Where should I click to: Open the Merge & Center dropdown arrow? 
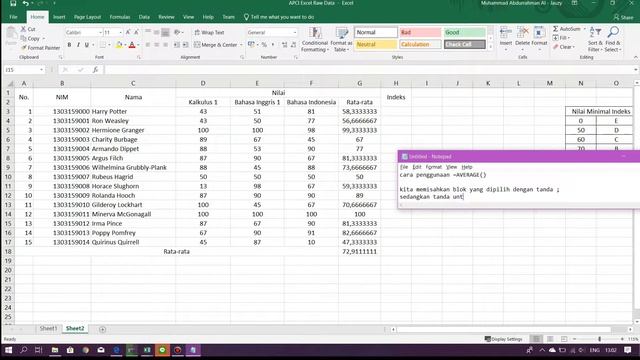[241, 45]
